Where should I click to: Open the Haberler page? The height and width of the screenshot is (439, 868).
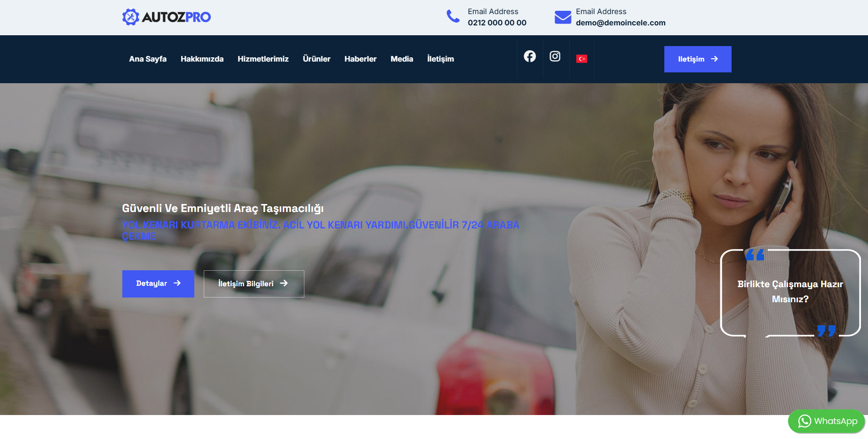pos(360,59)
